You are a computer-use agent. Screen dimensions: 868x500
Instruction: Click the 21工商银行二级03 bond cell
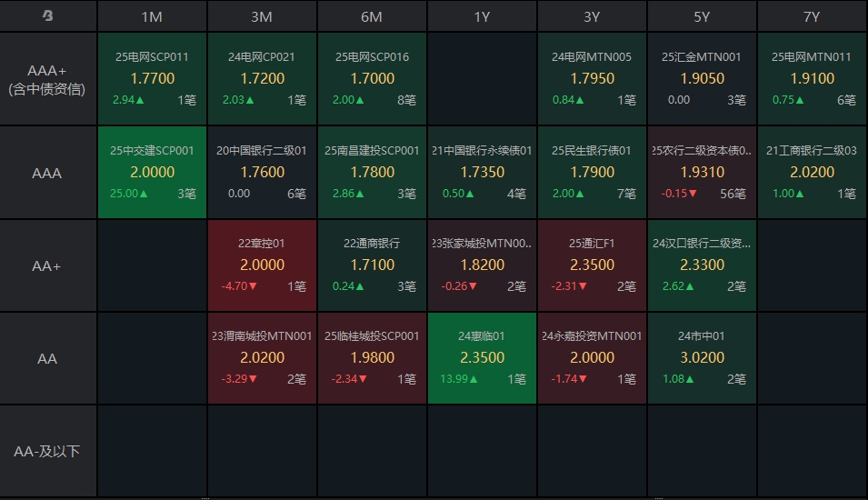(x=812, y=173)
